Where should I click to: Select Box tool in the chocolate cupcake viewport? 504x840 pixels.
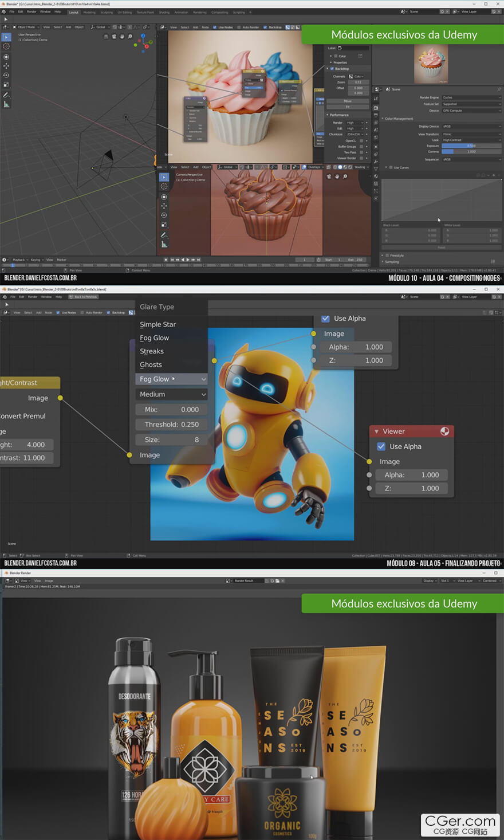click(164, 177)
